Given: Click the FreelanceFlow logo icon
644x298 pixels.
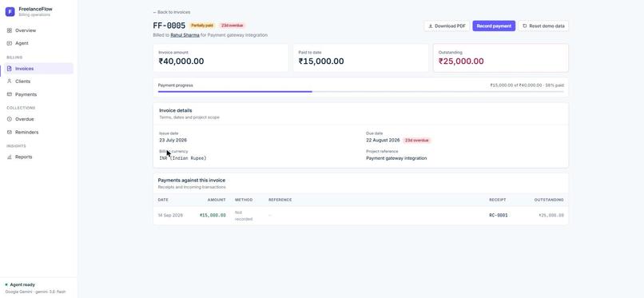Looking at the screenshot, I should (10, 12).
